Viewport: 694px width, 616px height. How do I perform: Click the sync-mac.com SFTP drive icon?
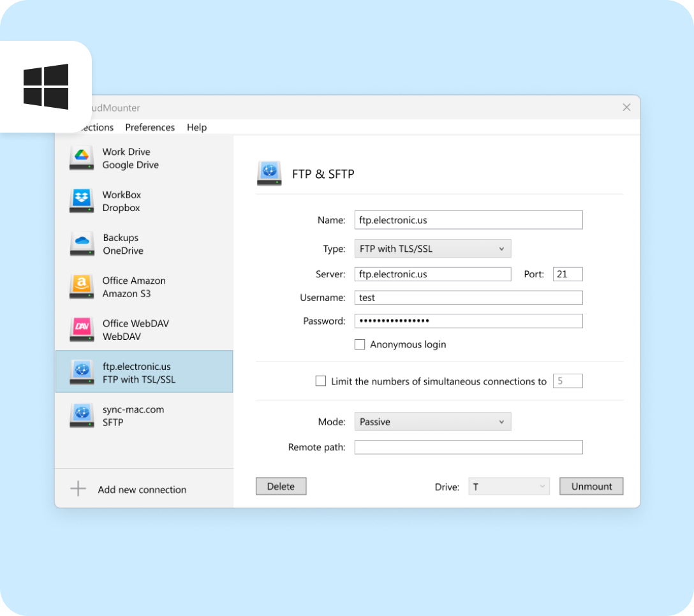click(x=82, y=415)
